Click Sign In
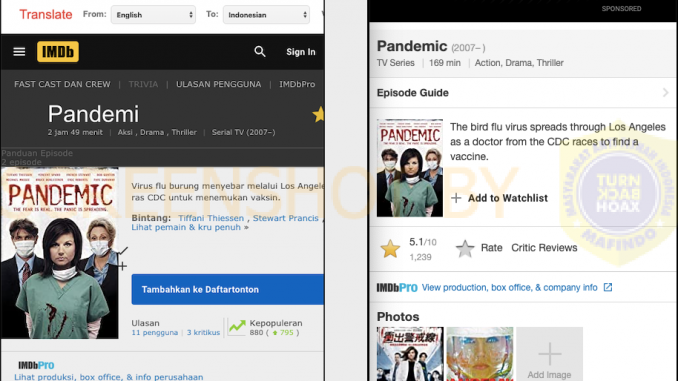This screenshot has width=678, height=381. pos(301,52)
